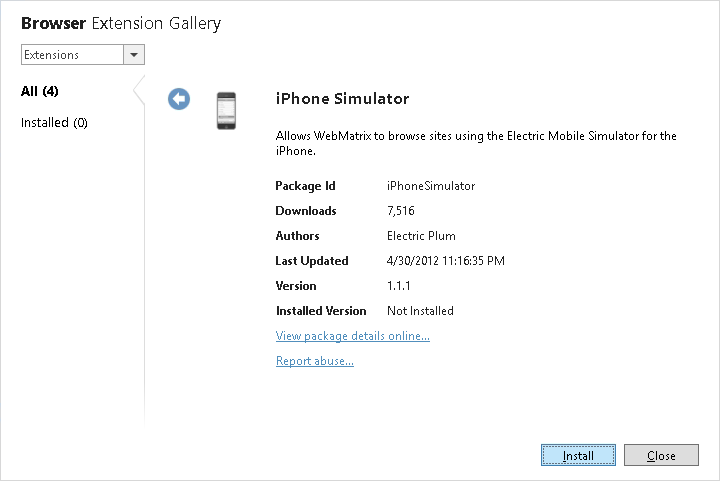The height and width of the screenshot is (481, 720).
Task: Click the Browser Extension Gallery heading
Action: (121, 23)
